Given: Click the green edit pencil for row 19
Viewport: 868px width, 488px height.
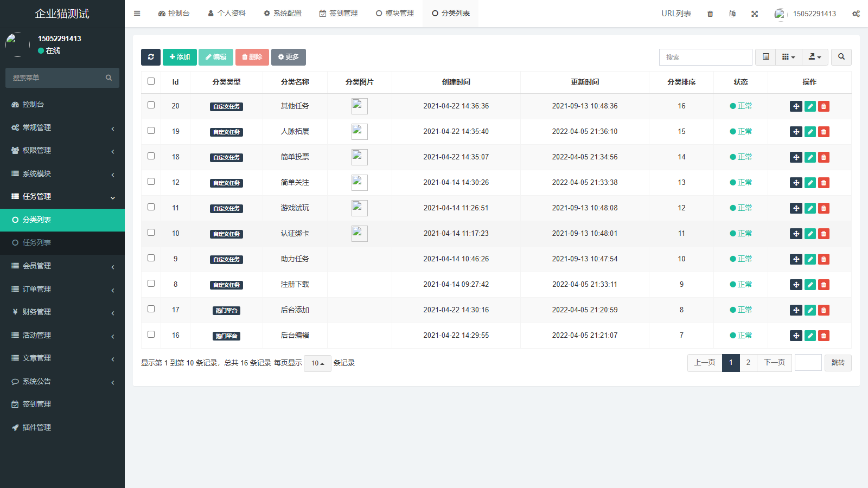Looking at the screenshot, I should point(810,132).
